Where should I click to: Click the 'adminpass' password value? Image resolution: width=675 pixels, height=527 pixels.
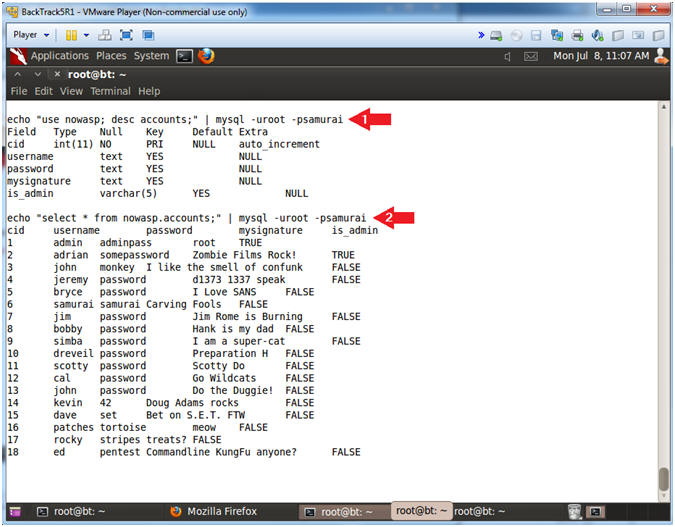125,243
